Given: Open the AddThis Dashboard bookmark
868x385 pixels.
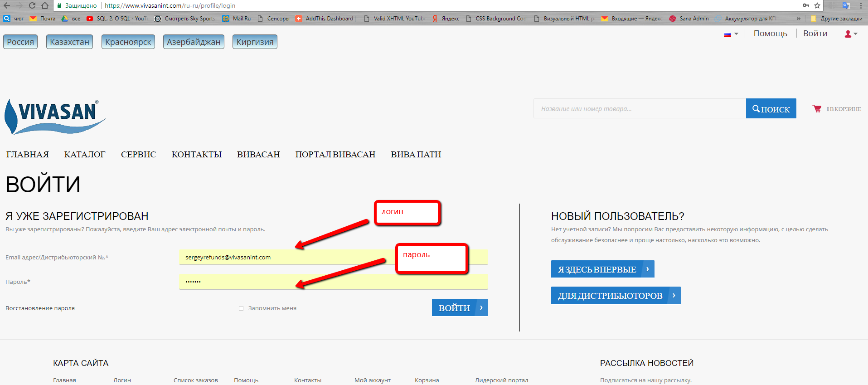Looking at the screenshot, I should pyautogui.click(x=325, y=19).
